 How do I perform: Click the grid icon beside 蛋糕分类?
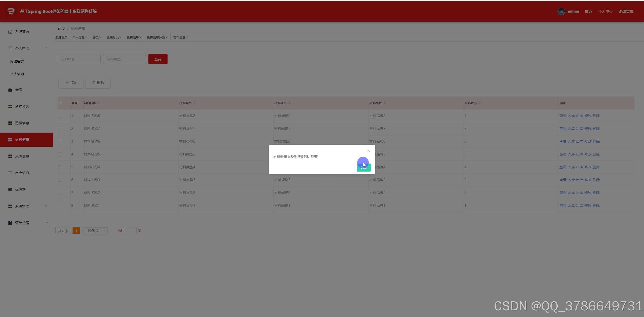point(10,106)
